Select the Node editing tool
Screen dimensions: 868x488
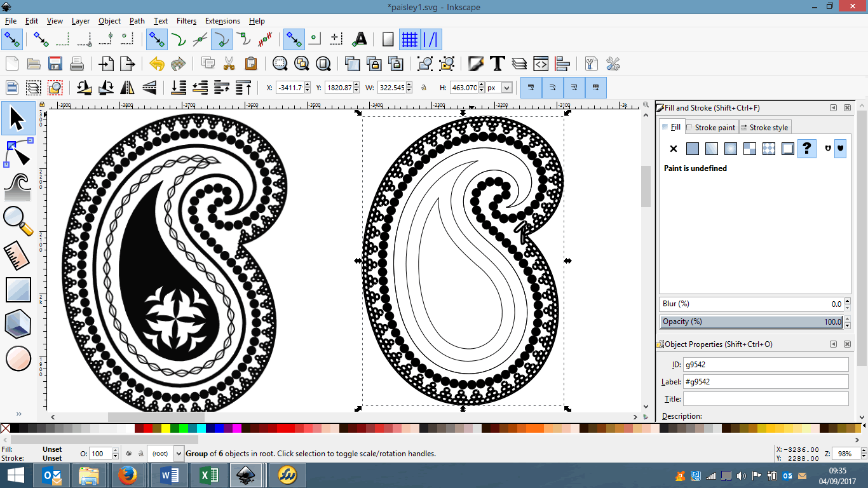[18, 152]
